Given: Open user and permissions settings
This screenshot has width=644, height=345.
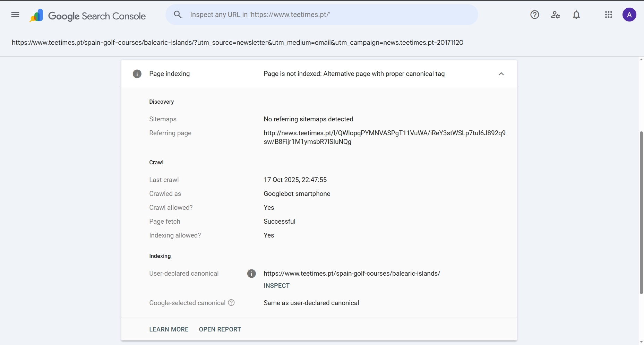Looking at the screenshot, I should [555, 15].
